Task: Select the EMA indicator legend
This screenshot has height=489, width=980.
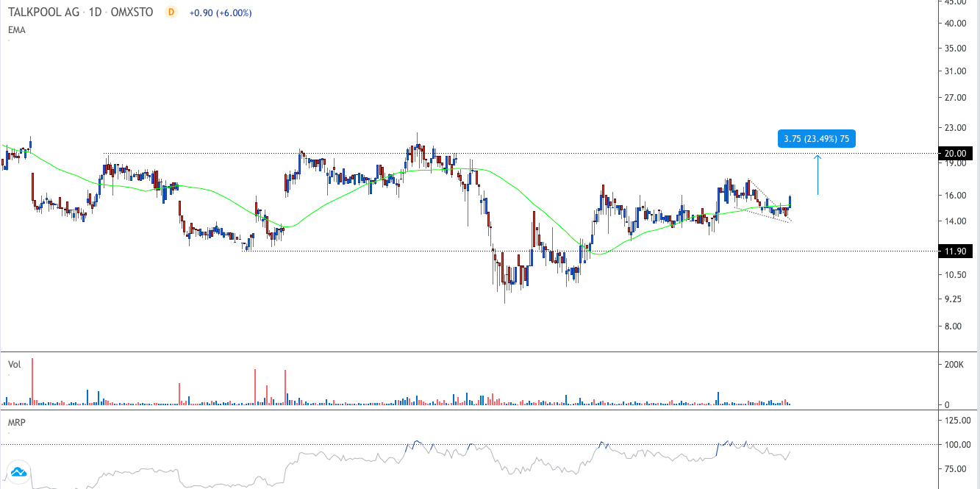Action: tap(16, 29)
